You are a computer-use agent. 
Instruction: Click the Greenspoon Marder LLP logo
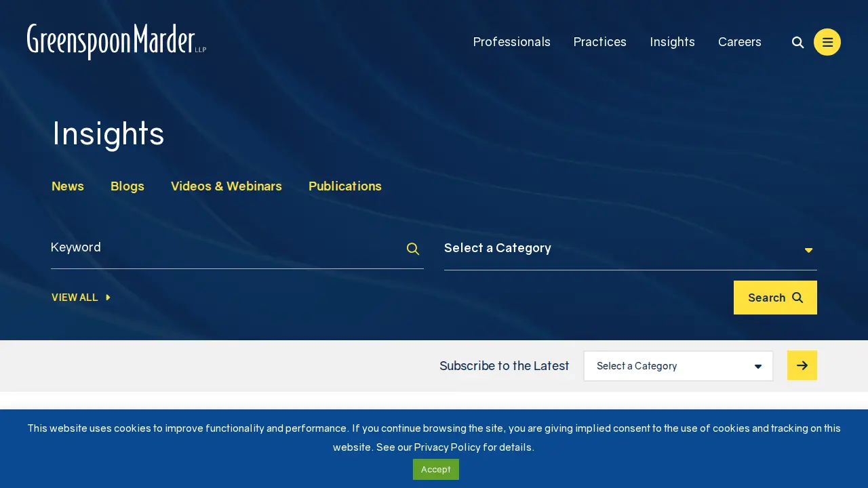(x=117, y=41)
